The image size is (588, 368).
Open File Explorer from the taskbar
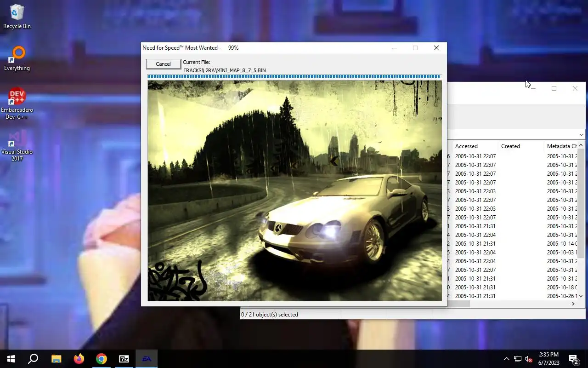click(x=56, y=359)
